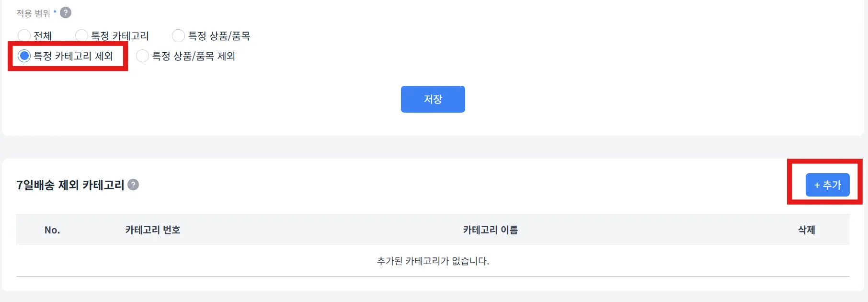Click the 7일배송 제외 카테고리 section heading
Image resolution: width=868 pixels, height=302 pixels.
point(70,185)
